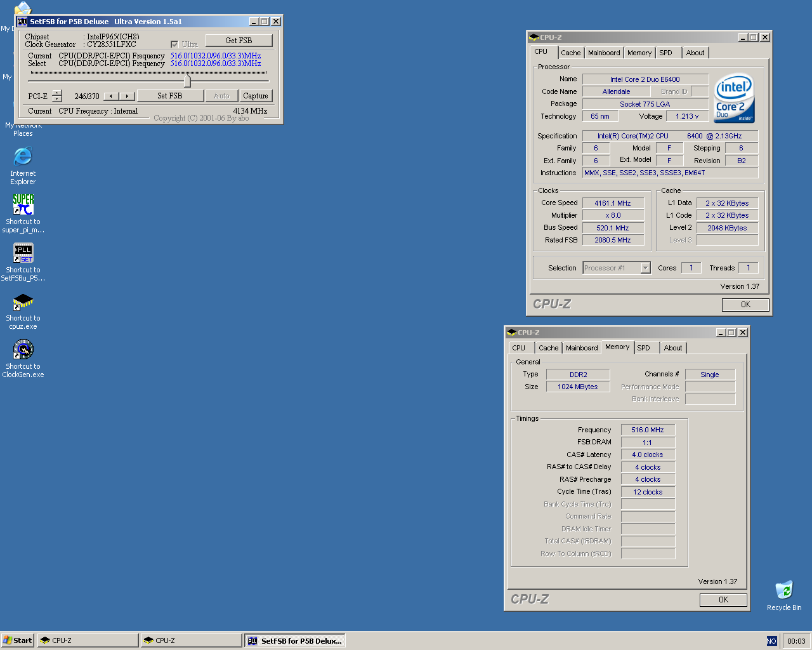Click the Rated FSB value 2080.5 MHz
Image resolution: width=812 pixels, height=650 pixels.
click(x=613, y=240)
